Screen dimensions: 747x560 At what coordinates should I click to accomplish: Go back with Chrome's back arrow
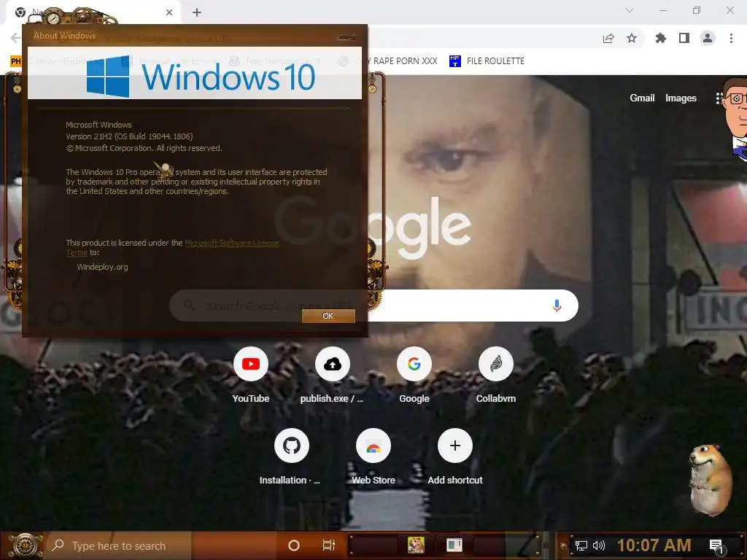(16, 38)
